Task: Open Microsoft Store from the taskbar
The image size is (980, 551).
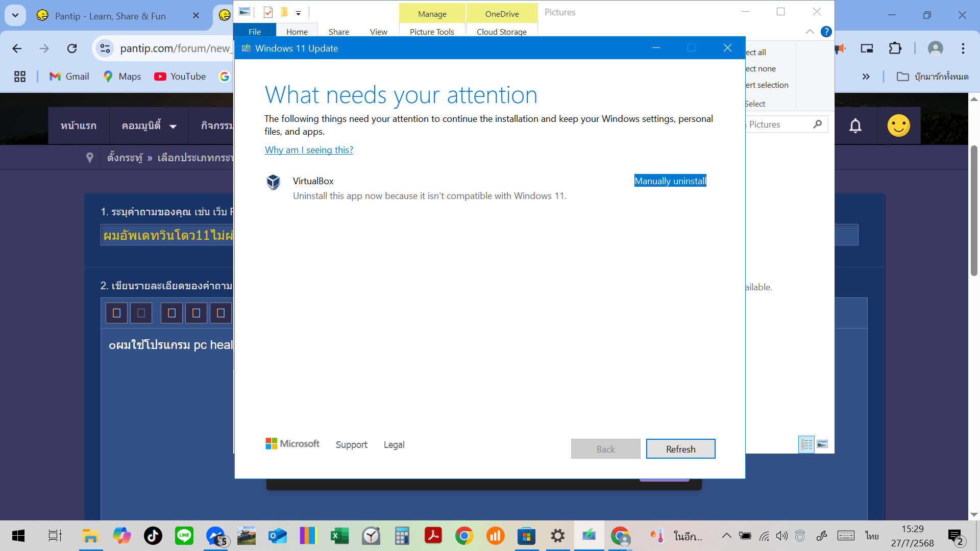Action: pyautogui.click(x=526, y=536)
